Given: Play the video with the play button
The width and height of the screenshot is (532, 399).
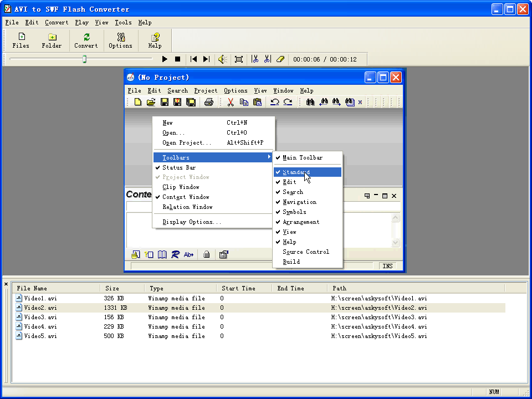Looking at the screenshot, I should click(x=165, y=59).
